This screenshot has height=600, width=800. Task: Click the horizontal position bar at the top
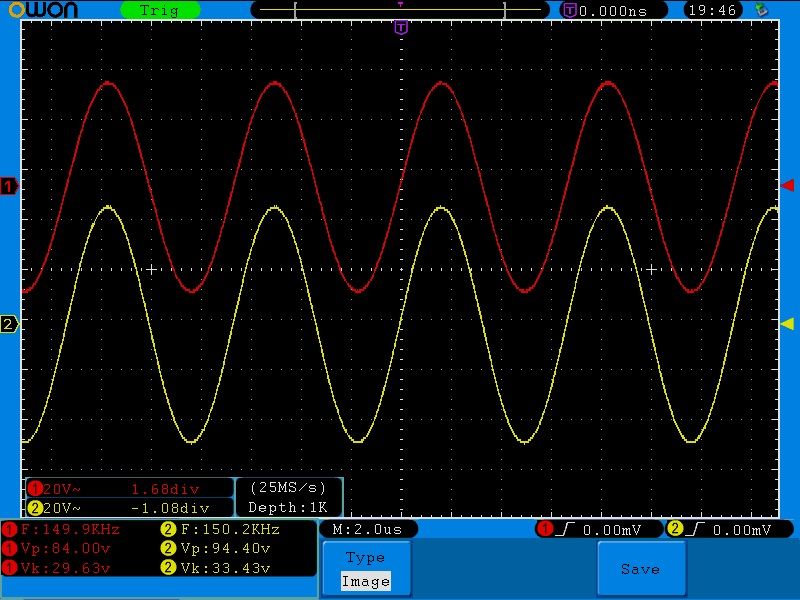click(x=400, y=10)
